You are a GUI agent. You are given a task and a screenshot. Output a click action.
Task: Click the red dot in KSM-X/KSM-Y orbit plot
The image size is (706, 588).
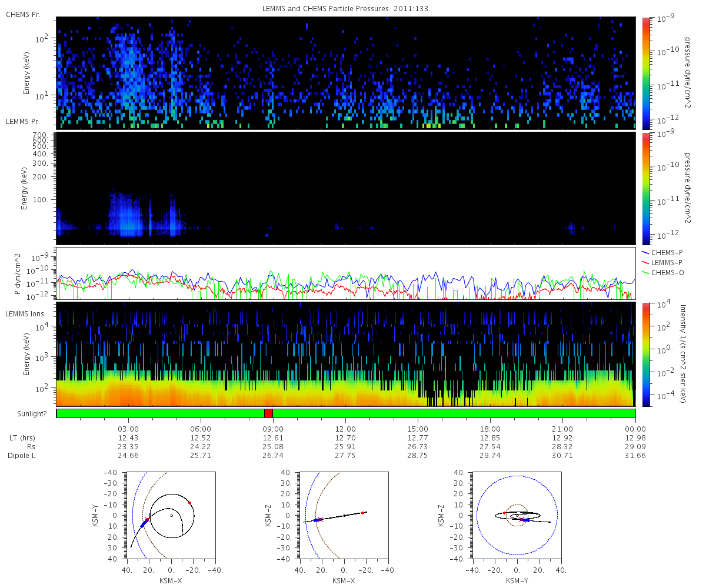click(x=189, y=503)
